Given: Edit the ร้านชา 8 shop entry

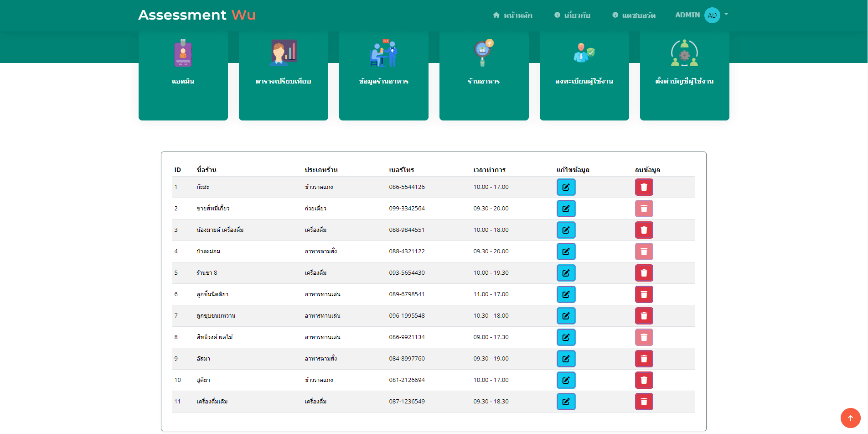Looking at the screenshot, I should [x=566, y=273].
